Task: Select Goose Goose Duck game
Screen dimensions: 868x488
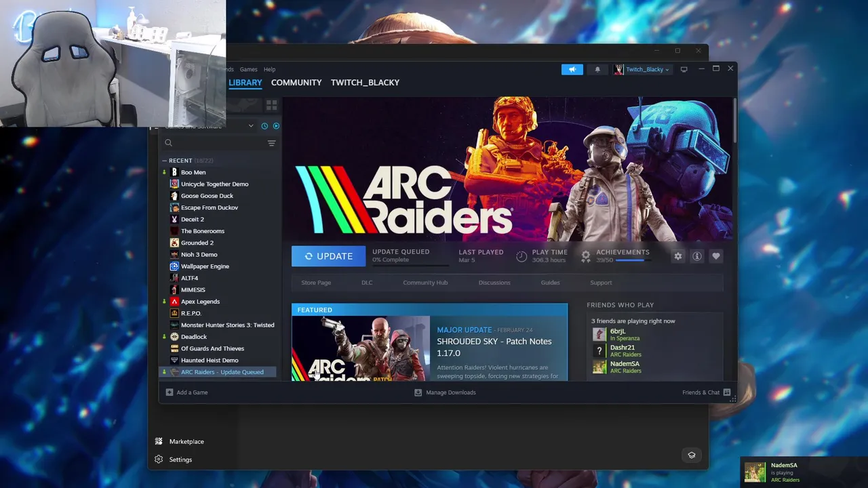Action: (207, 196)
